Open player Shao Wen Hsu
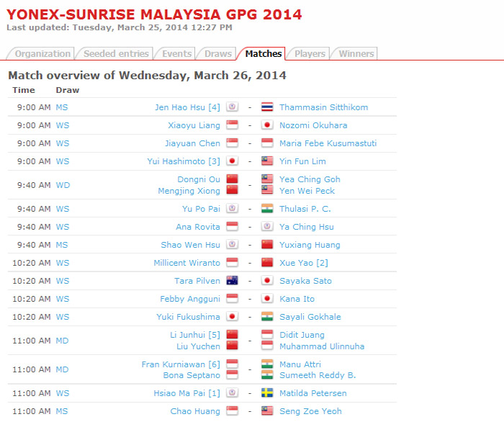This screenshot has height=422, width=504. 191,245
